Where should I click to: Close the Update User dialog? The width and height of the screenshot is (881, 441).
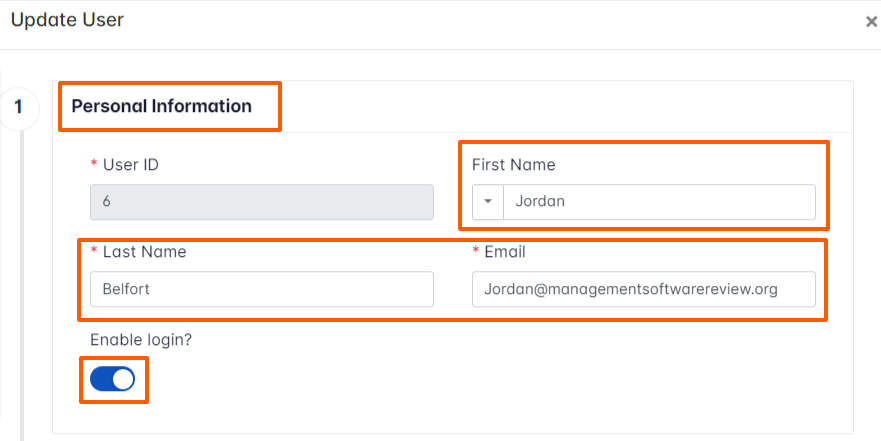pyautogui.click(x=871, y=22)
